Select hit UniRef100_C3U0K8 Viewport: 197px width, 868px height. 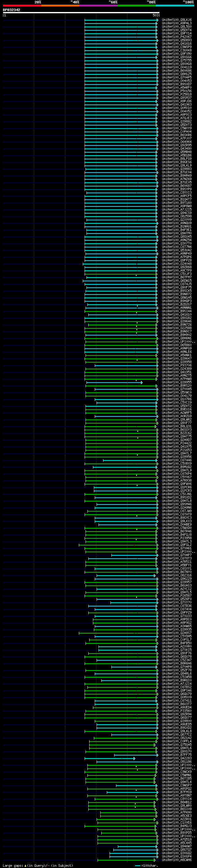(177, 50)
